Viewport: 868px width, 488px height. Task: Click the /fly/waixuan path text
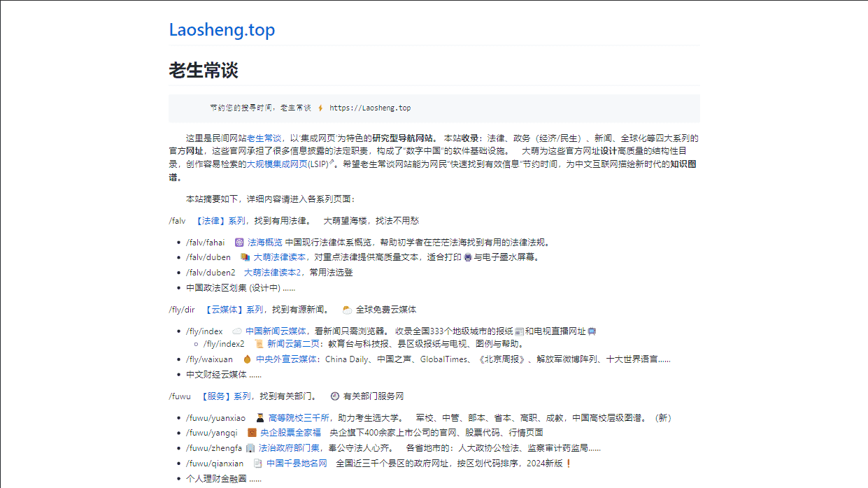209,359
